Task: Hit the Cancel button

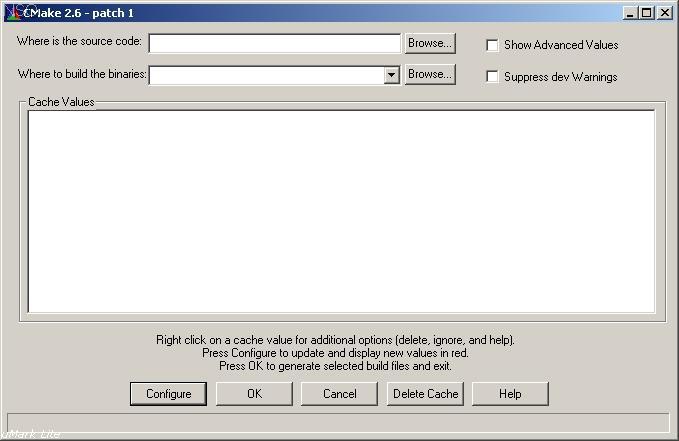Action: coord(339,394)
